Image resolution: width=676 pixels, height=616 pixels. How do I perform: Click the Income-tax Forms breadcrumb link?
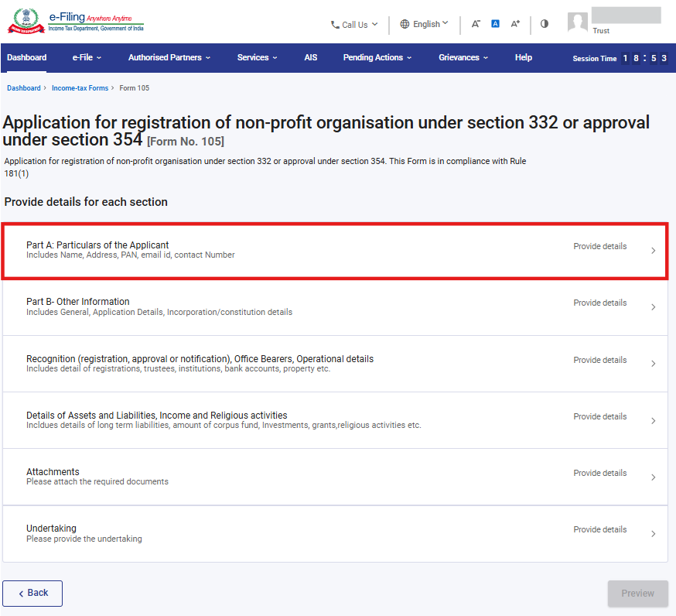click(x=80, y=88)
